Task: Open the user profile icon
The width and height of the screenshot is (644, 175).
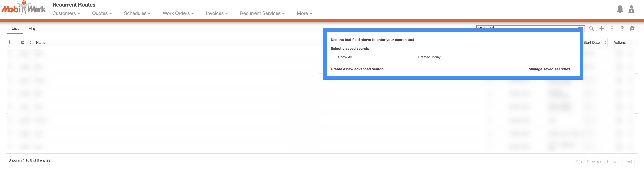Action: pyautogui.click(x=631, y=9)
